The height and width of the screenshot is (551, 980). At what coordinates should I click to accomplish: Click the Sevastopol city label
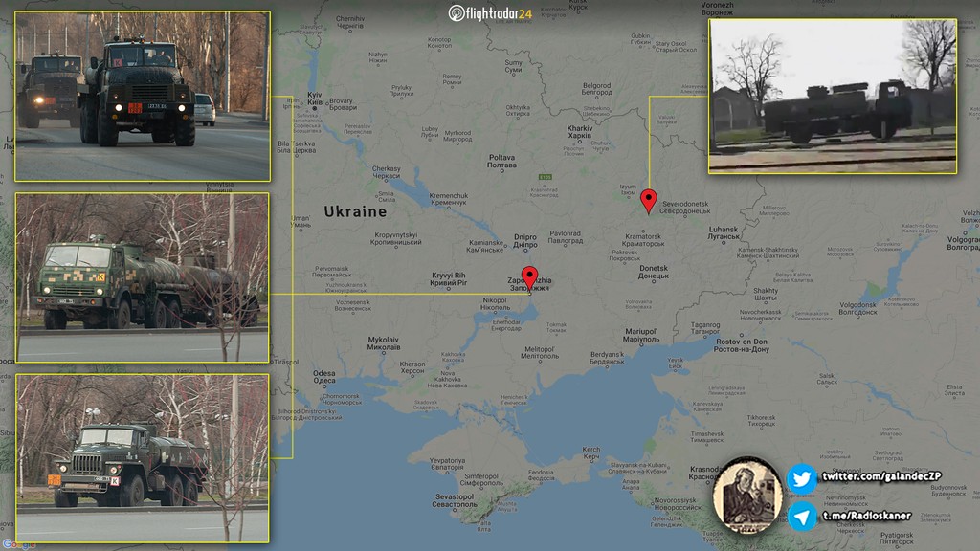click(x=455, y=500)
